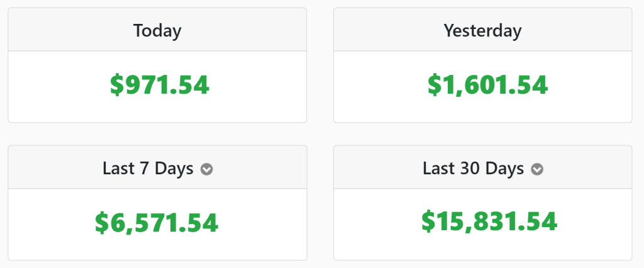Click the Last 30 Days label text

click(x=473, y=169)
